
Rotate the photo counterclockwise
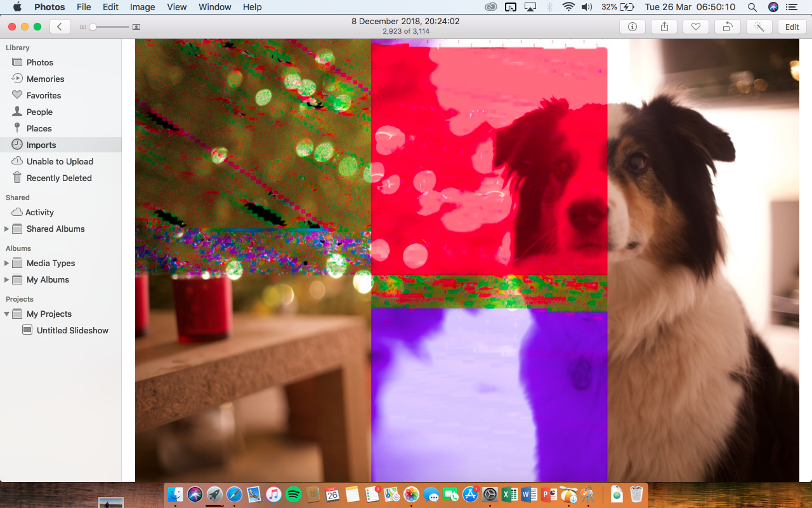[728, 27]
